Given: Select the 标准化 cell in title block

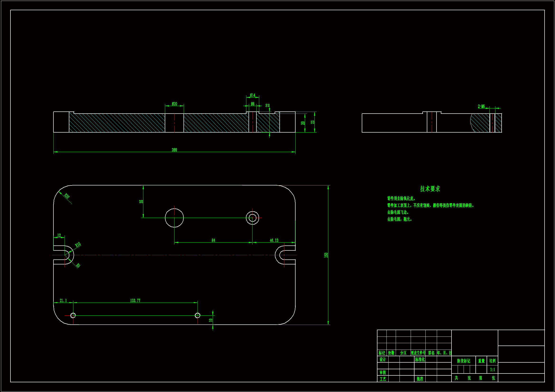Looking at the screenshot, I should (420, 360).
